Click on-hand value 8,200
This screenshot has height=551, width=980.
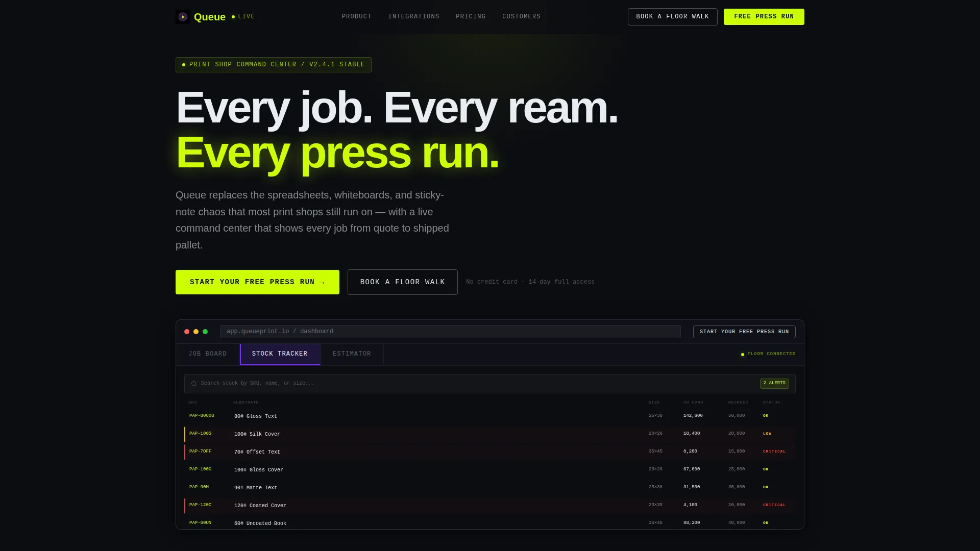point(690,452)
